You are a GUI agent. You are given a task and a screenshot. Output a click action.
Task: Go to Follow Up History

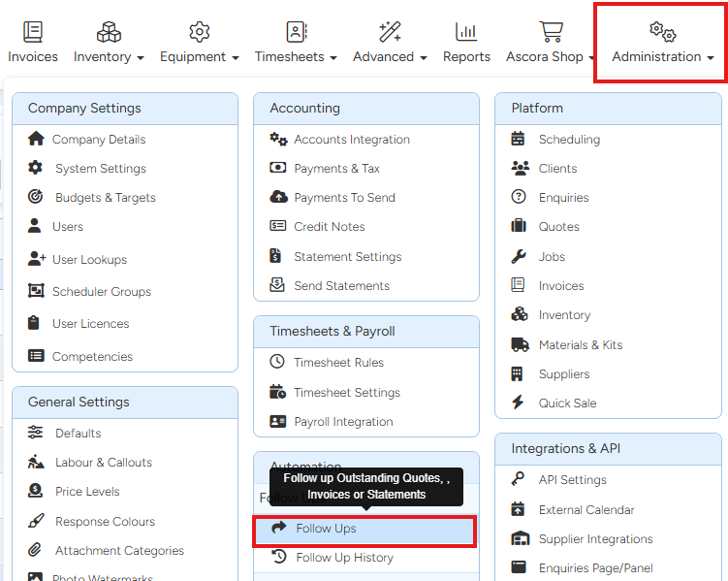[x=344, y=558]
